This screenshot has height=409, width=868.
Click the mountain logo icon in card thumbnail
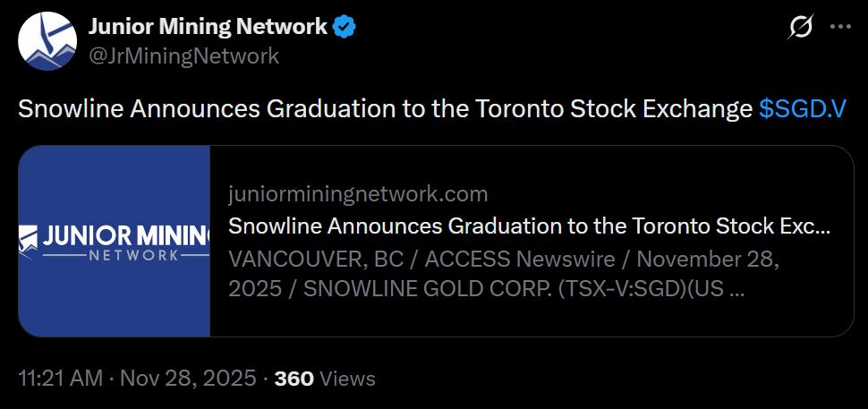pos(29,238)
